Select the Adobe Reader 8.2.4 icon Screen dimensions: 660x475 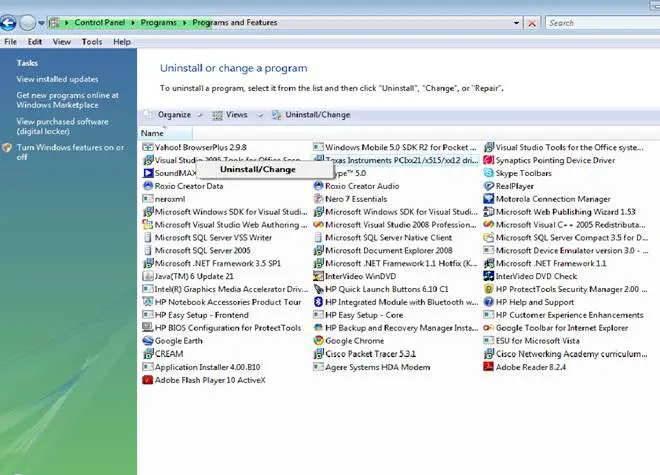click(489, 367)
